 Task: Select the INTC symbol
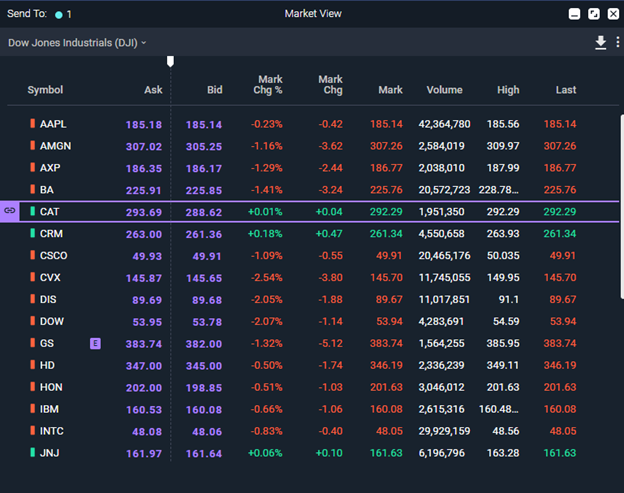pyautogui.click(x=51, y=431)
